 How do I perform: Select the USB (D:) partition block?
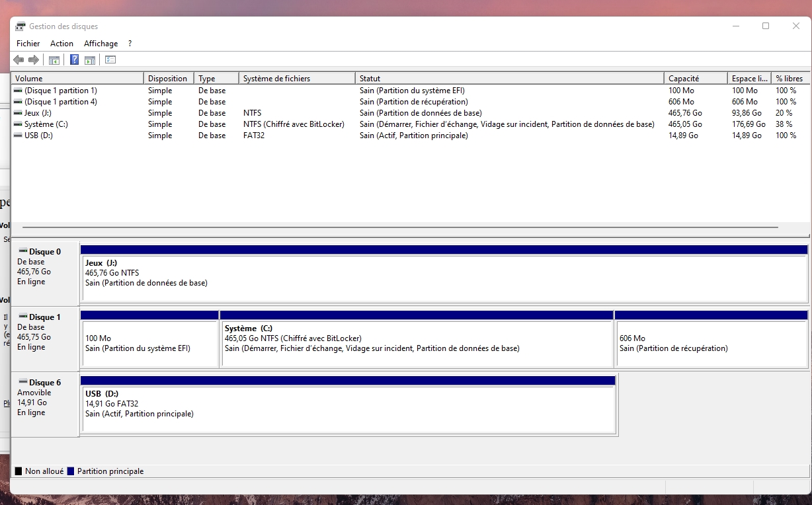point(348,409)
